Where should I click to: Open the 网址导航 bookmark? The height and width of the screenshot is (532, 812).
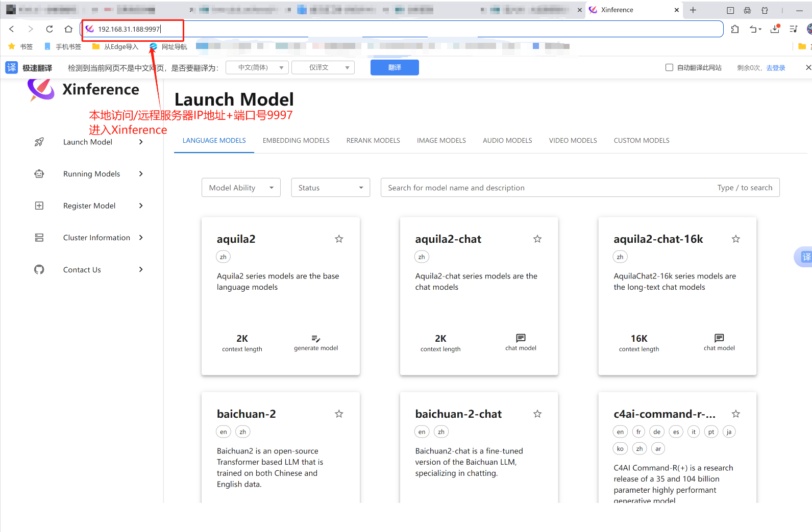point(168,46)
